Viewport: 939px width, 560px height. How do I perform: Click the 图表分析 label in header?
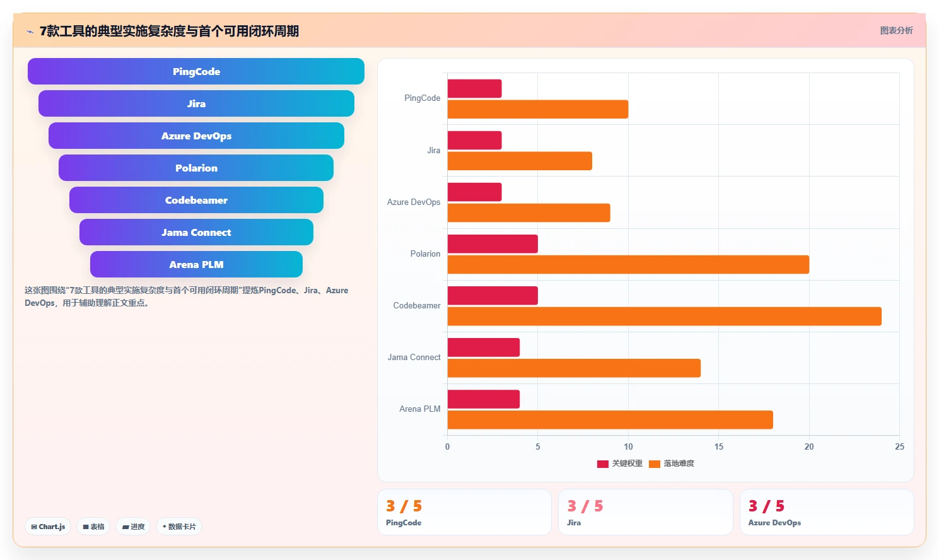point(896,30)
